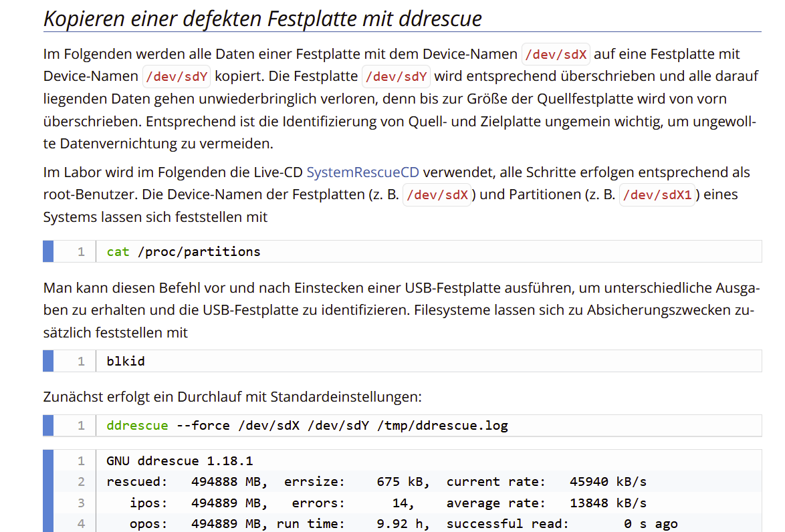The height and width of the screenshot is (532, 785).
Task: Click line number 3 in the ddrescue output block
Action: coord(81,503)
